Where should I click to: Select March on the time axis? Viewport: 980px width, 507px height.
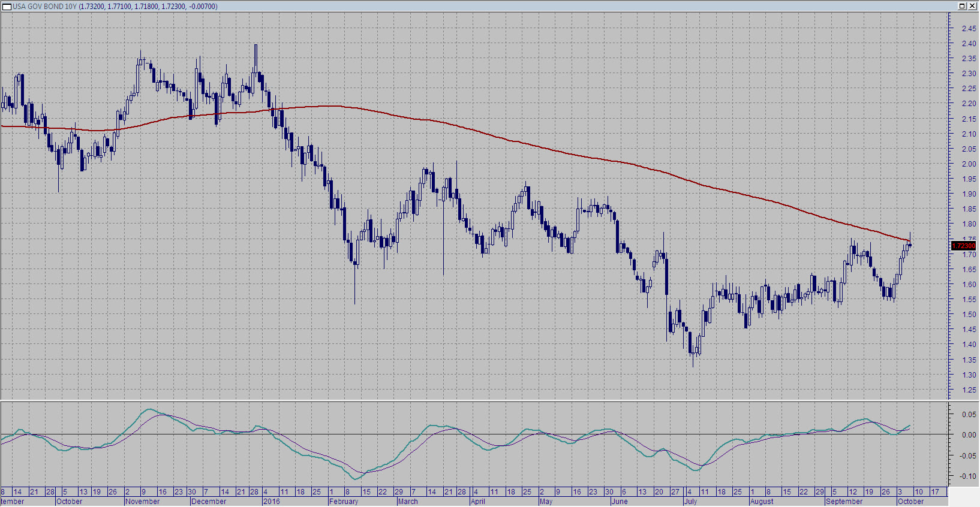(408, 502)
